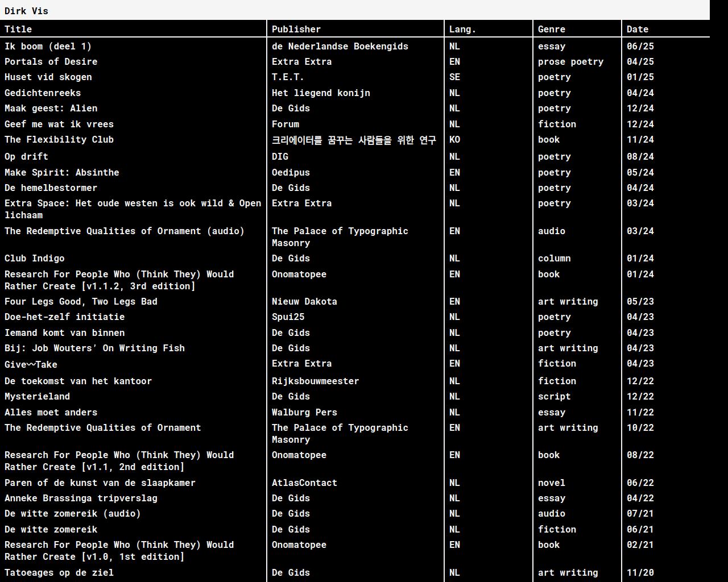Open Tatoeages op de ziel
The height and width of the screenshot is (582, 728).
(x=59, y=572)
